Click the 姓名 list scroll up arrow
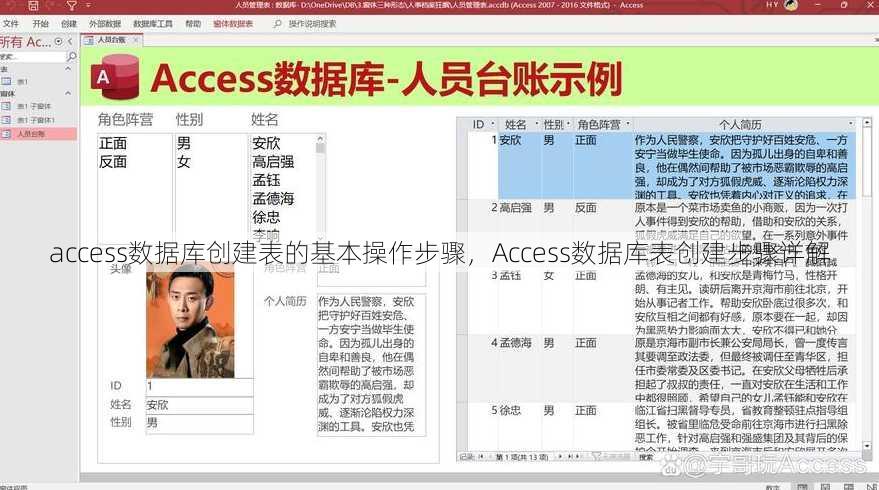Screen dimensions: 879x490 (321, 138)
